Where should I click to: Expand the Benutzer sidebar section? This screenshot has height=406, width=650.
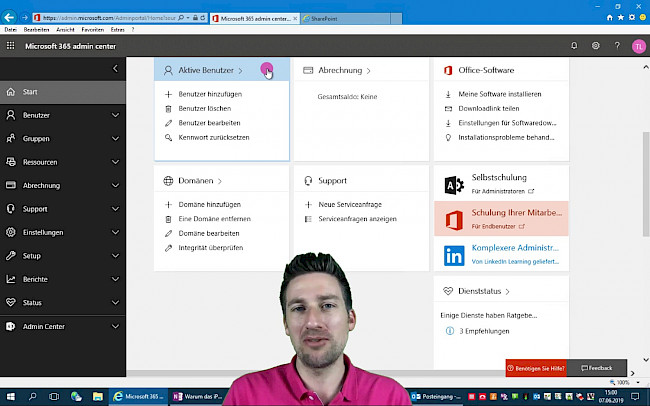tap(115, 116)
